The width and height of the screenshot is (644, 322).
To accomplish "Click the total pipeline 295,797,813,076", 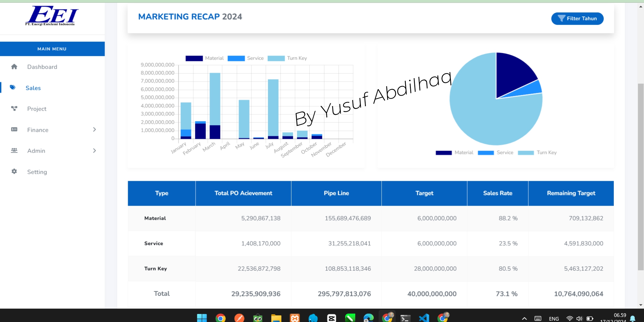I will click(x=344, y=294).
